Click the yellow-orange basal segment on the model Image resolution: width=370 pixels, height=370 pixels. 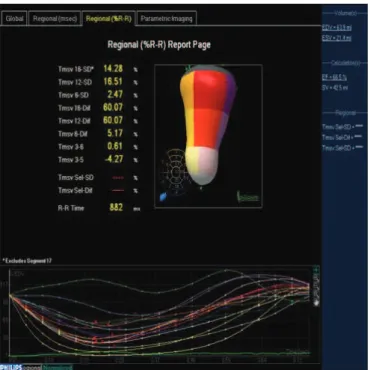187,90
